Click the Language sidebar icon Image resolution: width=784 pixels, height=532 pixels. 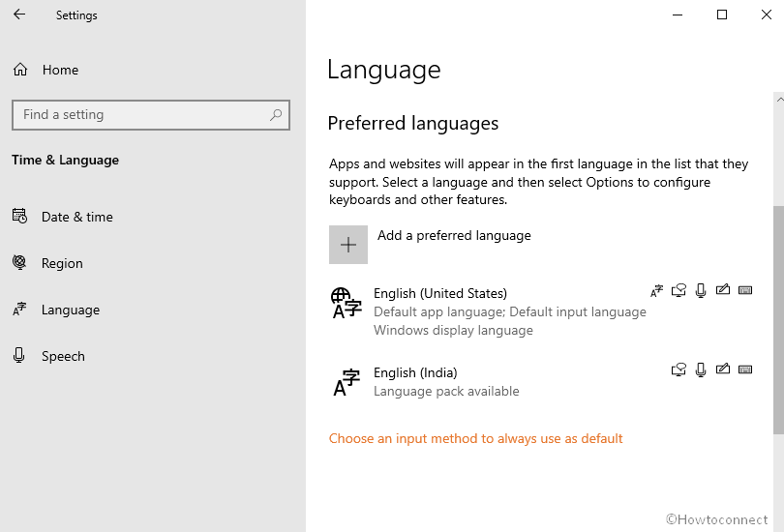click(x=19, y=309)
